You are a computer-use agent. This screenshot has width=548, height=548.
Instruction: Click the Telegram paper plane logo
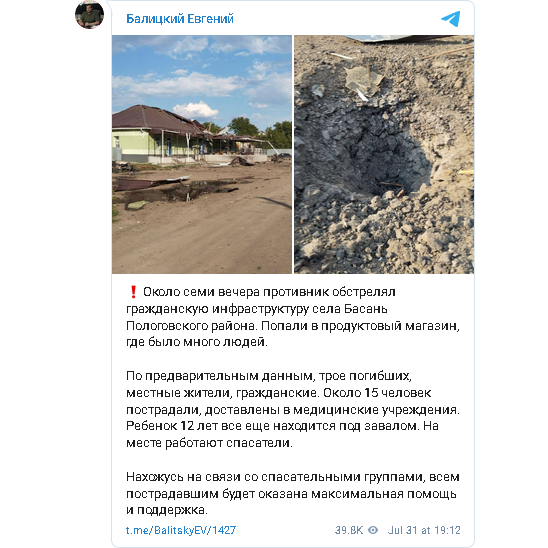pyautogui.click(x=451, y=19)
